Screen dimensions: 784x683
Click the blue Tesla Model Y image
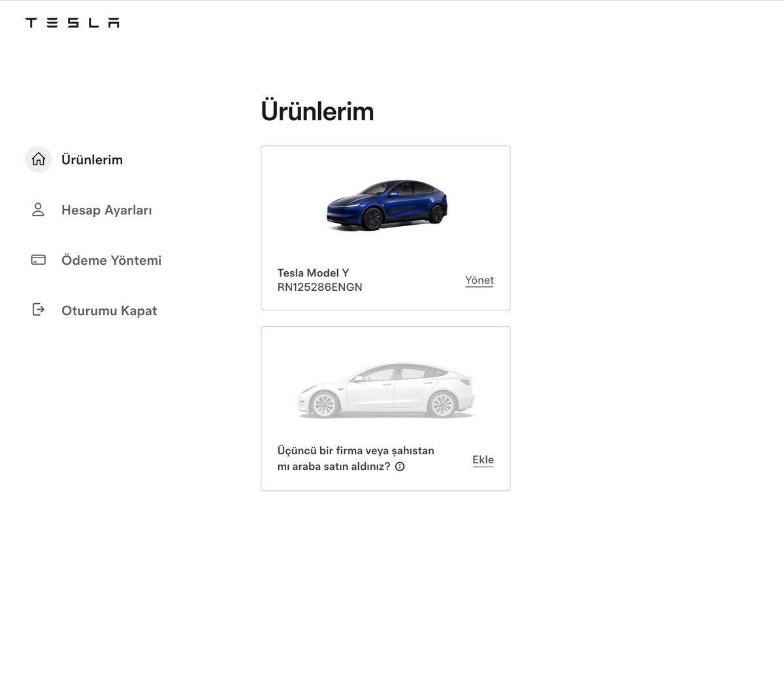[x=387, y=205]
